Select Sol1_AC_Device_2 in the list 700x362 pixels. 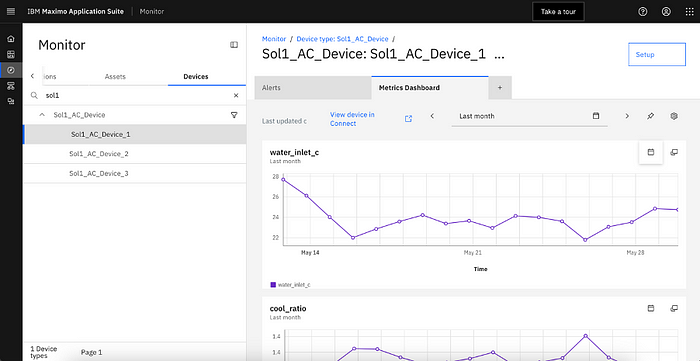pyautogui.click(x=135, y=154)
